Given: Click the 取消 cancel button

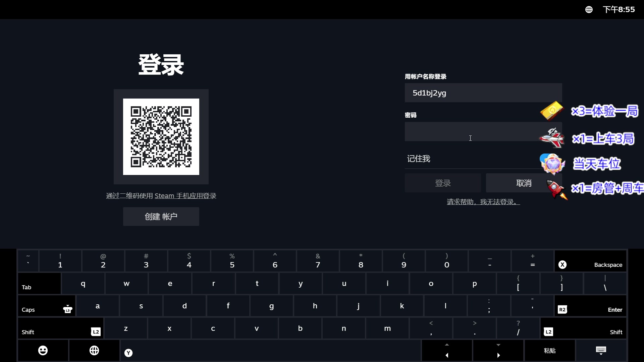Looking at the screenshot, I should (524, 183).
